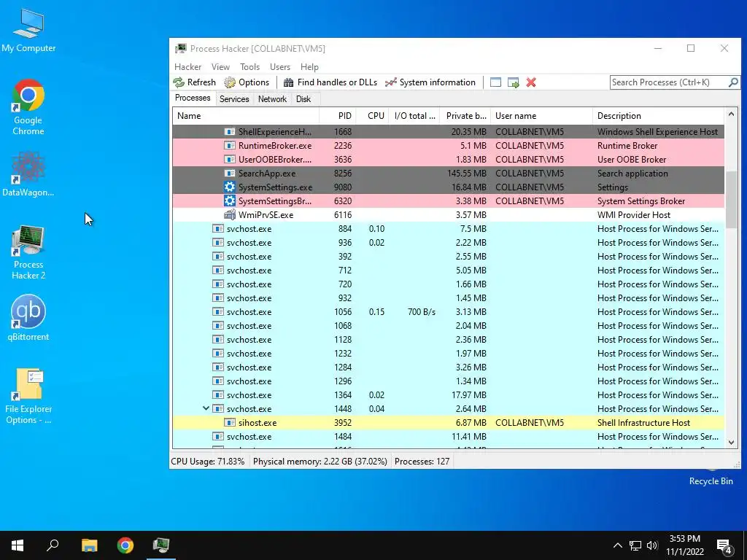The image size is (747, 560).
Task: Click the taskbar search icon
Action: (53, 545)
